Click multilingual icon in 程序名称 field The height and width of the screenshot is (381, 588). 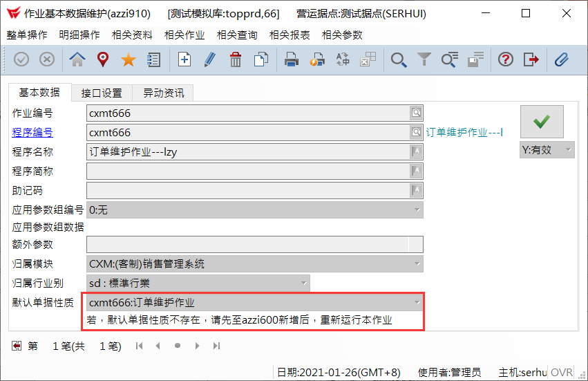click(x=416, y=151)
